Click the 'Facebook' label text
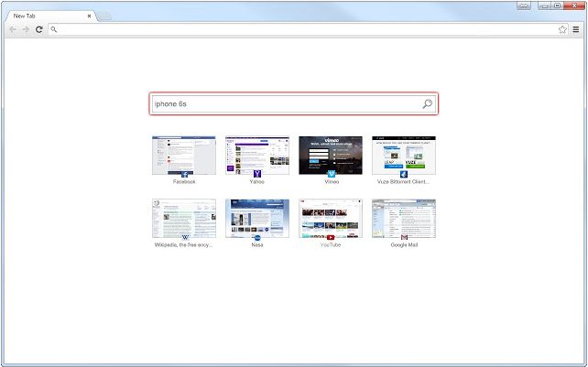Image resolution: width=588 pixels, height=367 pixels. 184,181
